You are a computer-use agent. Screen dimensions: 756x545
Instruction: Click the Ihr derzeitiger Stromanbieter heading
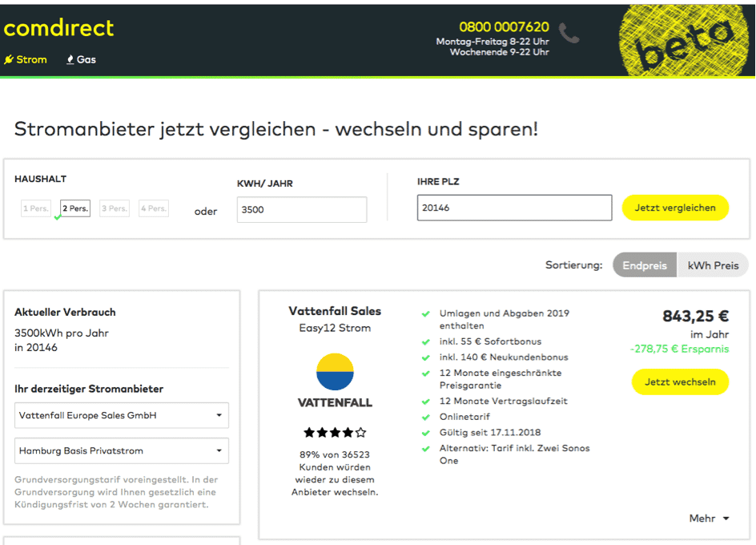pyautogui.click(x=89, y=389)
